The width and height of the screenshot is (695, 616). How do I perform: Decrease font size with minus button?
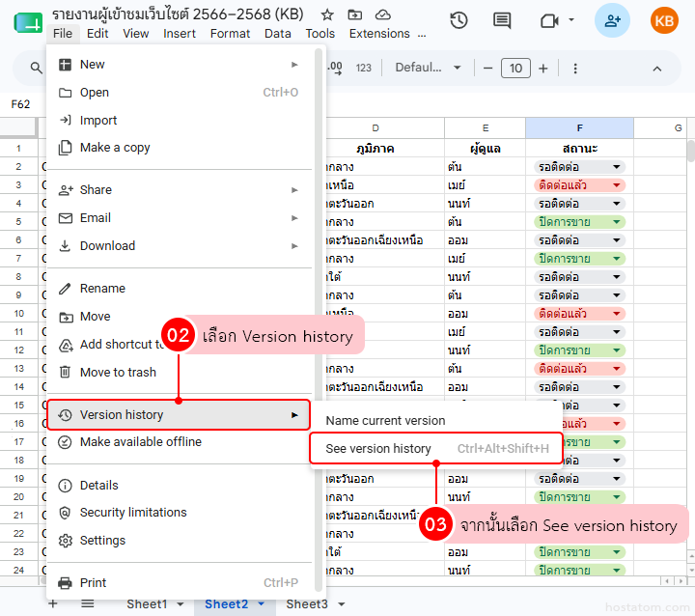click(487, 69)
